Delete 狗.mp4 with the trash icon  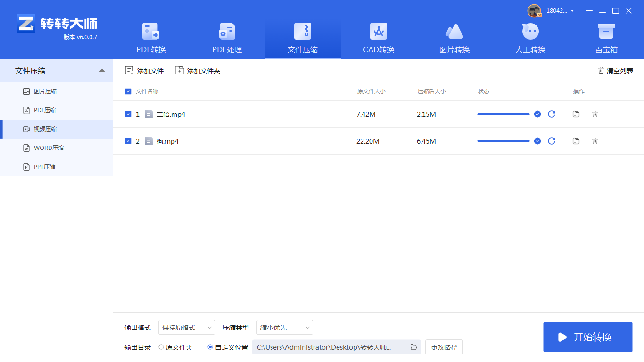[595, 141]
